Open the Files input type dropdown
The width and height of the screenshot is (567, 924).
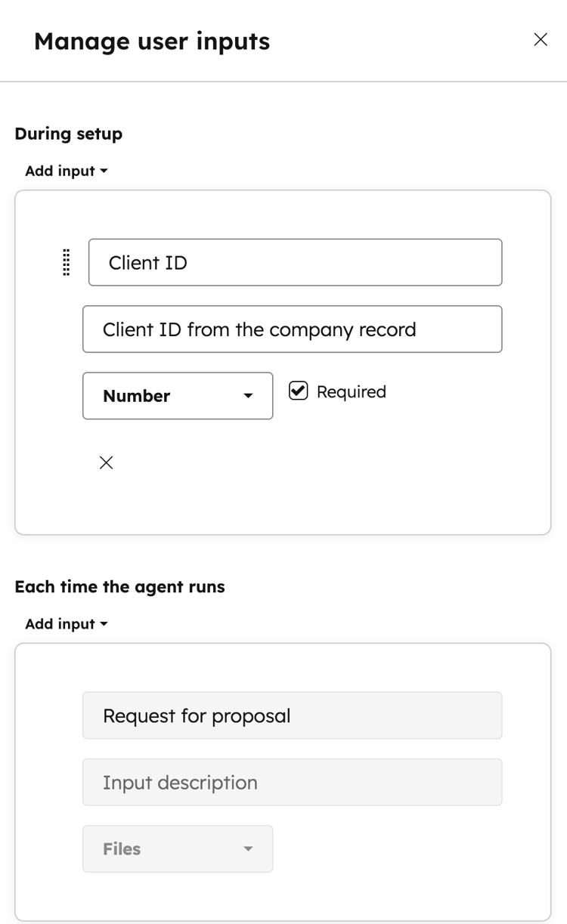pyautogui.click(x=178, y=848)
